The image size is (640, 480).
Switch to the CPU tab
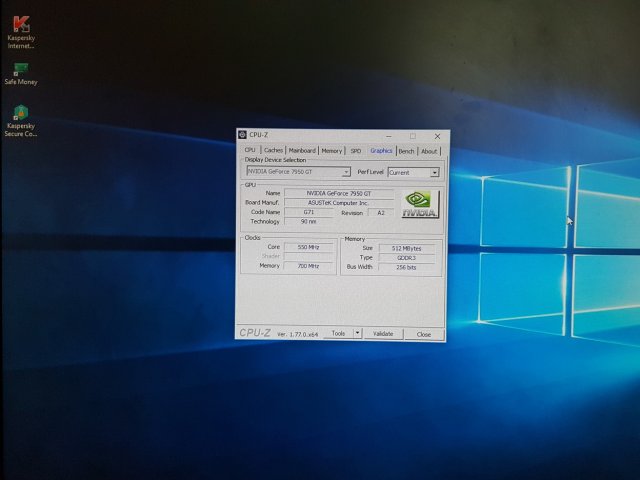coord(250,150)
